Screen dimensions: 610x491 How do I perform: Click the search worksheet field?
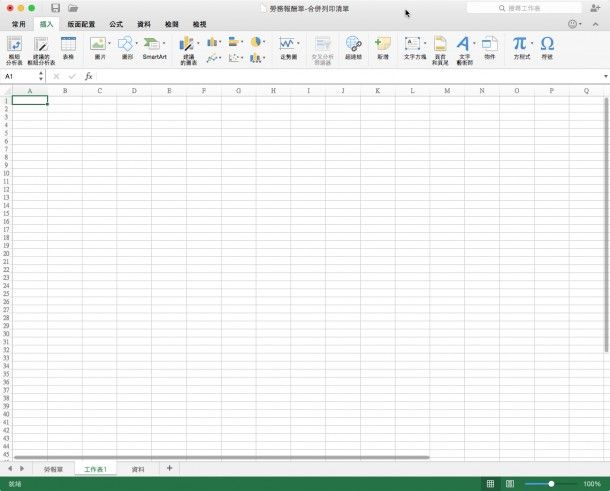[524, 8]
